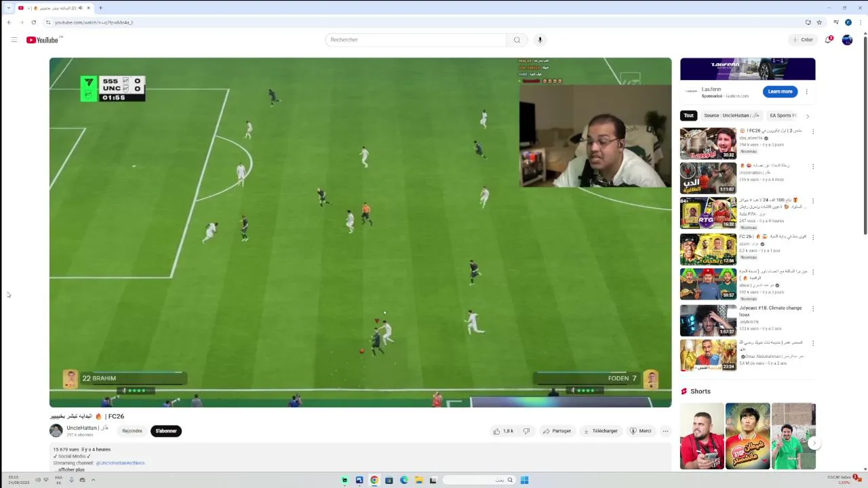Open the Edge icon in the taskbar
Viewport: 868px width, 488px height.
[403, 480]
